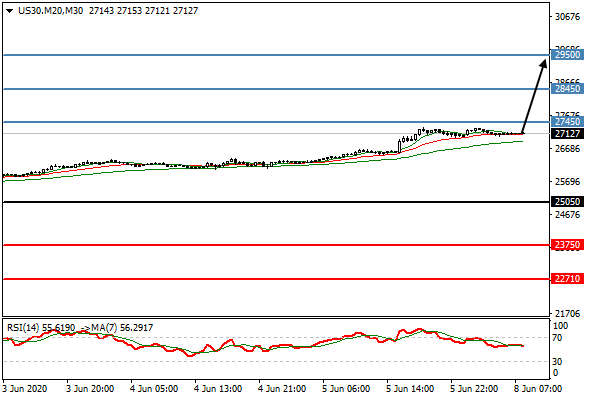This screenshot has height=400, width=590.
Task: Select the red 22710 level label
Action: pos(567,279)
